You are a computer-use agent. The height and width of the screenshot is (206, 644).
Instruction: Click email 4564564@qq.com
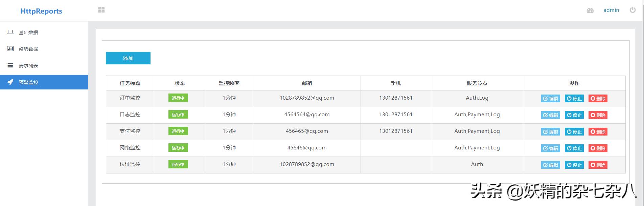(307, 115)
